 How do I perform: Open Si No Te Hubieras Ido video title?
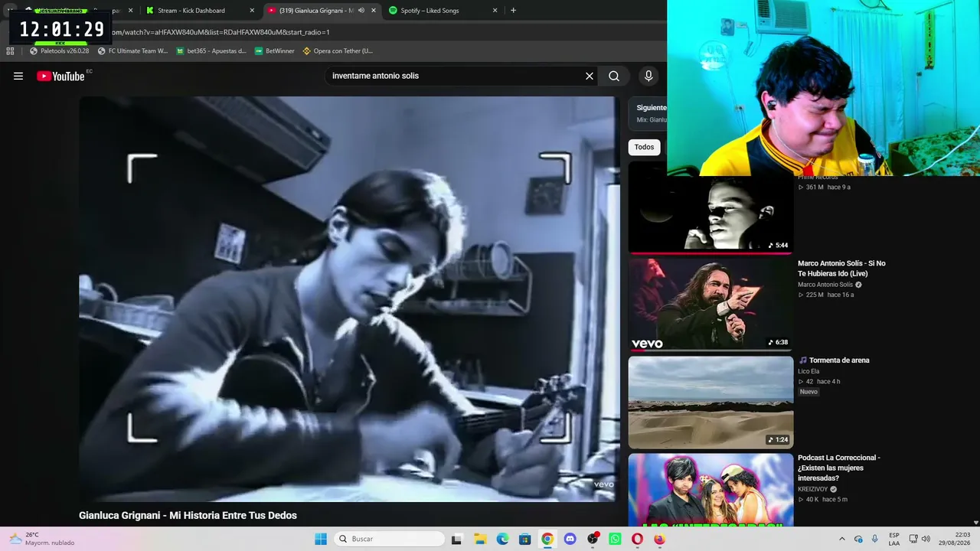[x=841, y=268]
